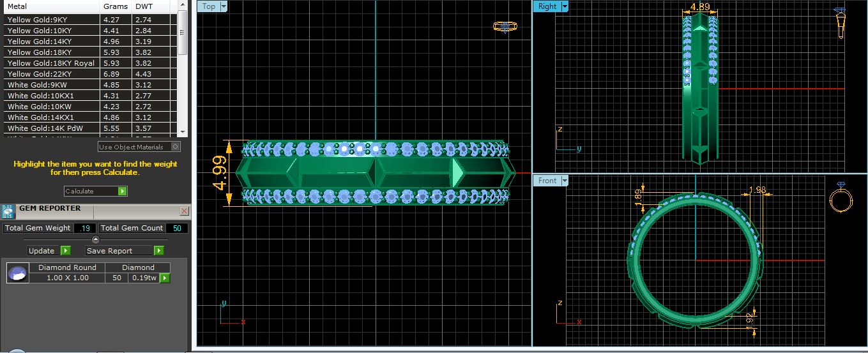The height and width of the screenshot is (353, 868).
Task: Click the Gem Reporter panel icon
Action: [x=8, y=211]
